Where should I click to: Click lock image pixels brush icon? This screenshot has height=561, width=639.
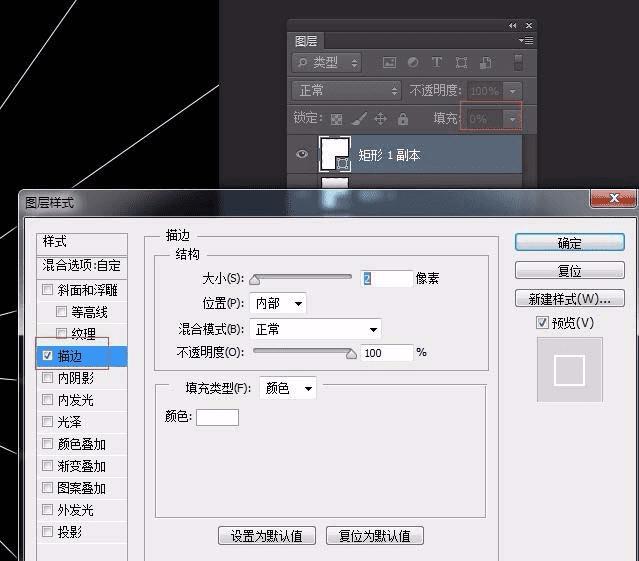coord(359,119)
